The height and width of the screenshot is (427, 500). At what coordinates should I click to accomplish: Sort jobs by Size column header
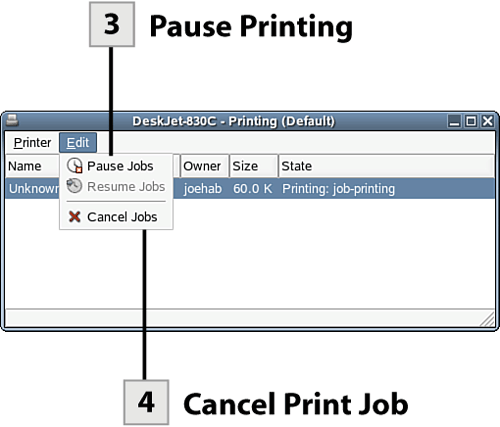[254, 166]
